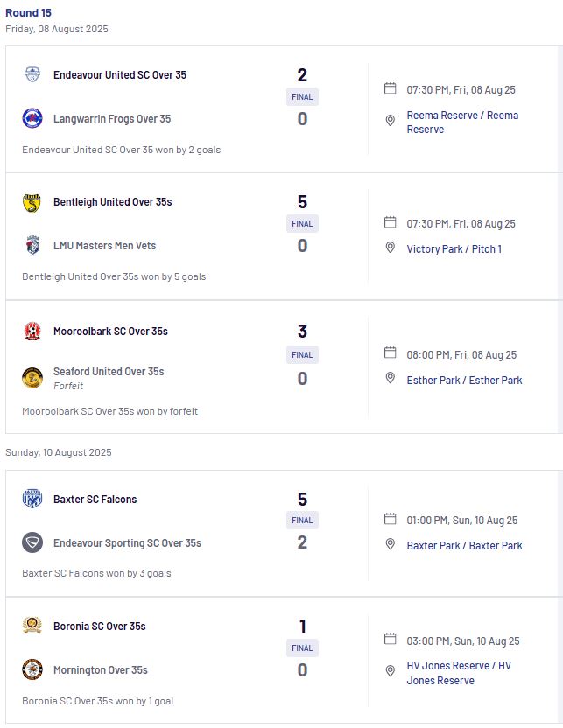
Task: Click the Endeavour Sporting SC grey shield icon
Action: (32, 542)
